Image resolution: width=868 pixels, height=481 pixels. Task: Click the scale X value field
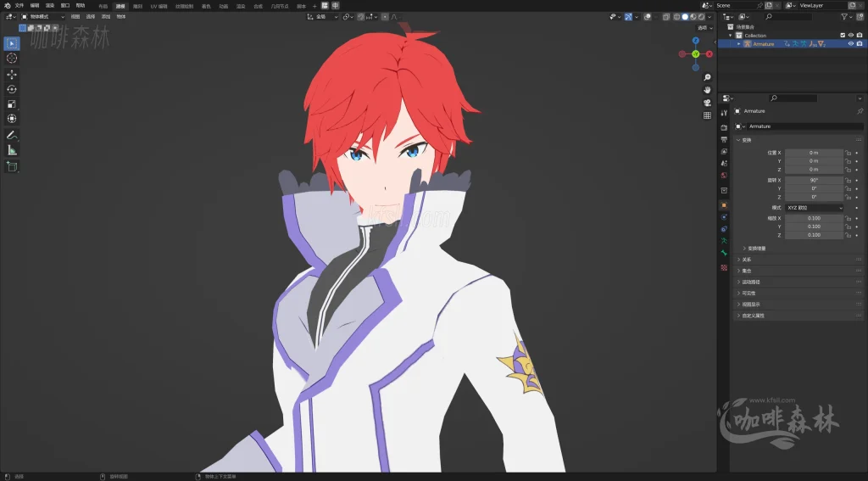[815, 218]
